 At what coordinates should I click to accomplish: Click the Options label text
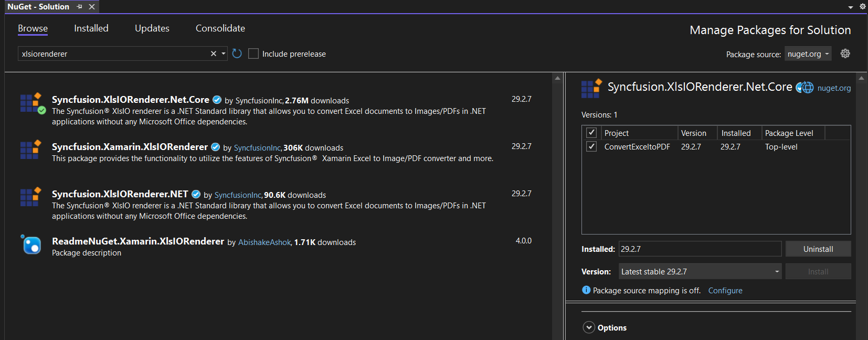tap(612, 327)
